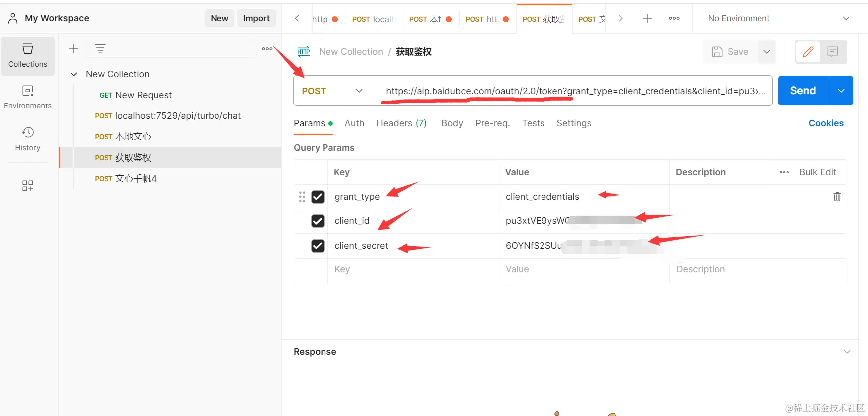Expand the Response panel chevron
The width and height of the screenshot is (868, 416).
(x=847, y=352)
